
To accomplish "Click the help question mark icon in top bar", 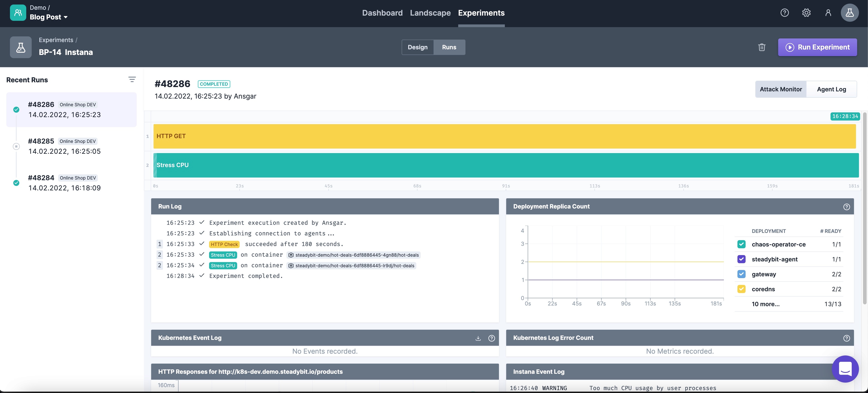I will (x=785, y=13).
